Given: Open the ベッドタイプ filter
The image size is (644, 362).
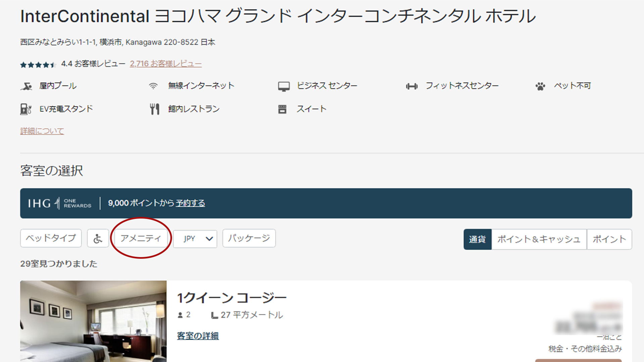Looking at the screenshot, I should [51, 238].
